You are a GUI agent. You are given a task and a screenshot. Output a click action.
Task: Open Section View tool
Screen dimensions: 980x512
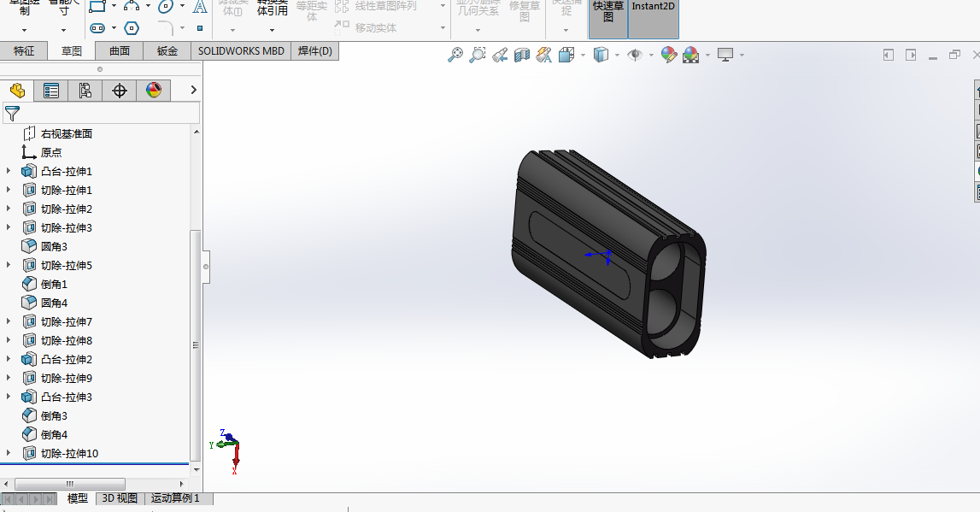click(522, 55)
